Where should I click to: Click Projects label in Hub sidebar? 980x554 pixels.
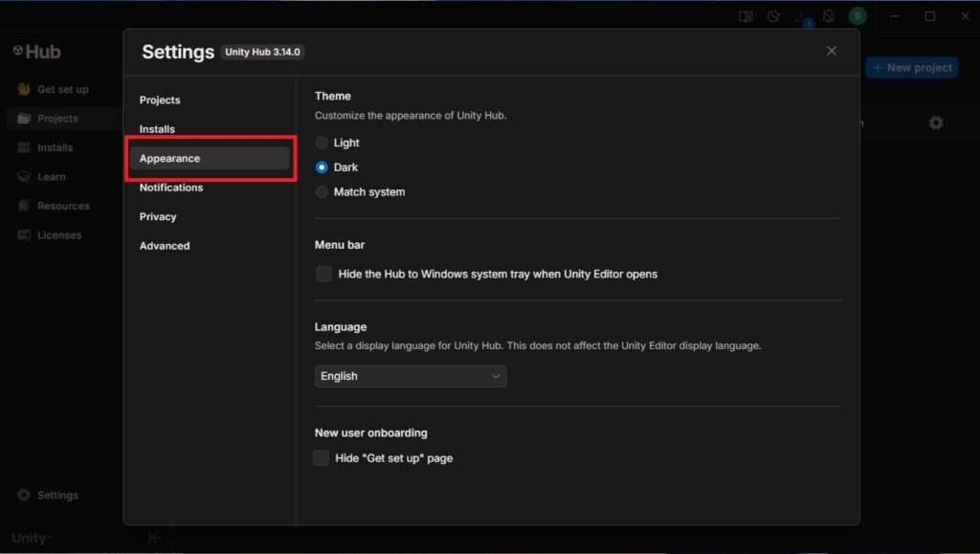(57, 118)
